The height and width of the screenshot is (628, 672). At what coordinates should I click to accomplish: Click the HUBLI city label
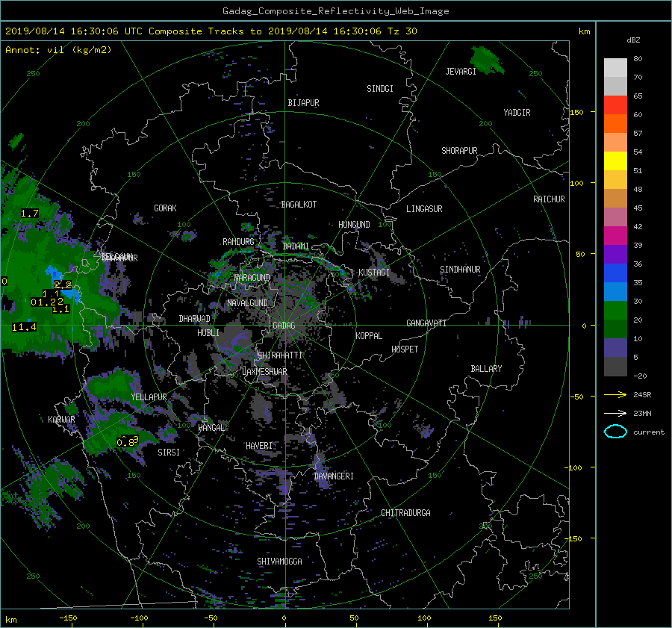208,333
